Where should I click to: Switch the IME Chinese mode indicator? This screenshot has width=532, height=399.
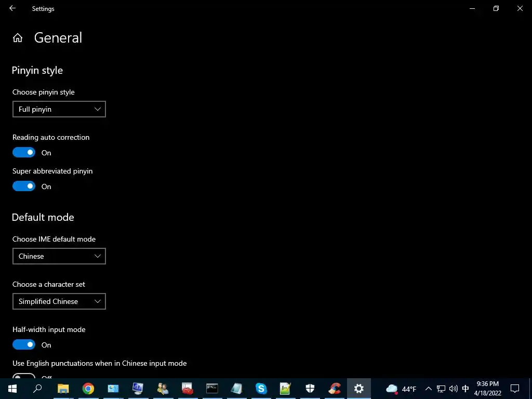465,389
